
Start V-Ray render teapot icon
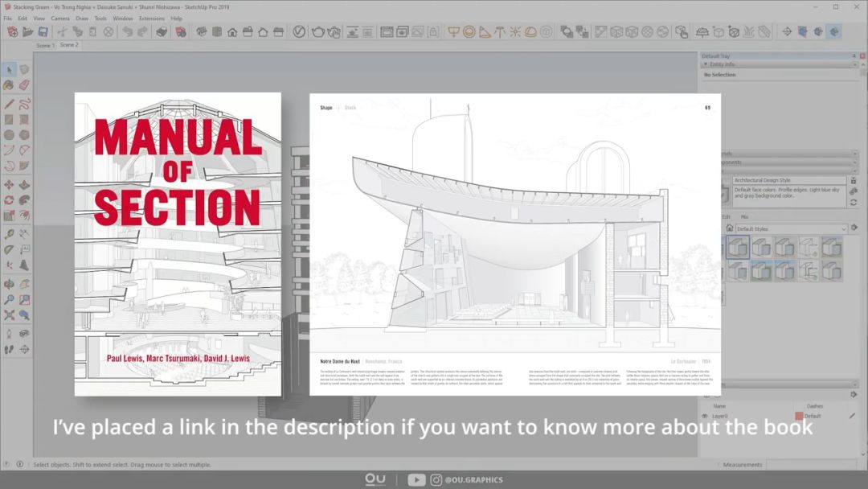(x=317, y=31)
